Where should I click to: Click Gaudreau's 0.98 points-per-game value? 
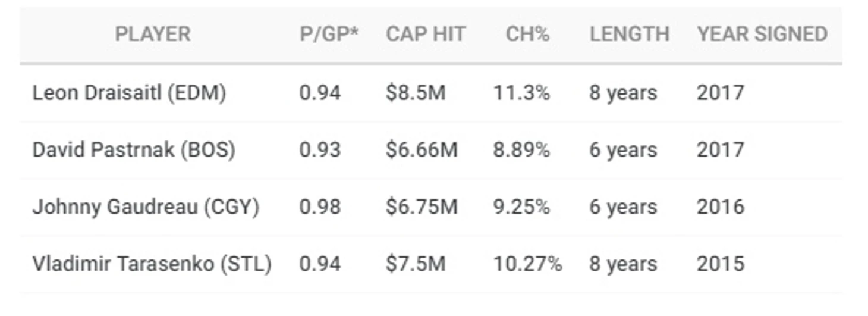(320, 207)
